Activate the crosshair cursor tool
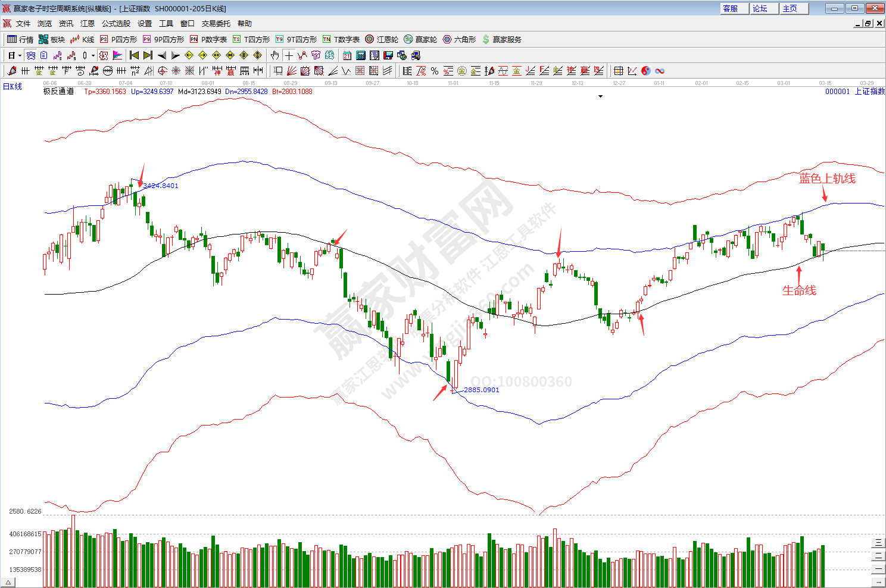Screen dimensions: 886x588 point(289,55)
